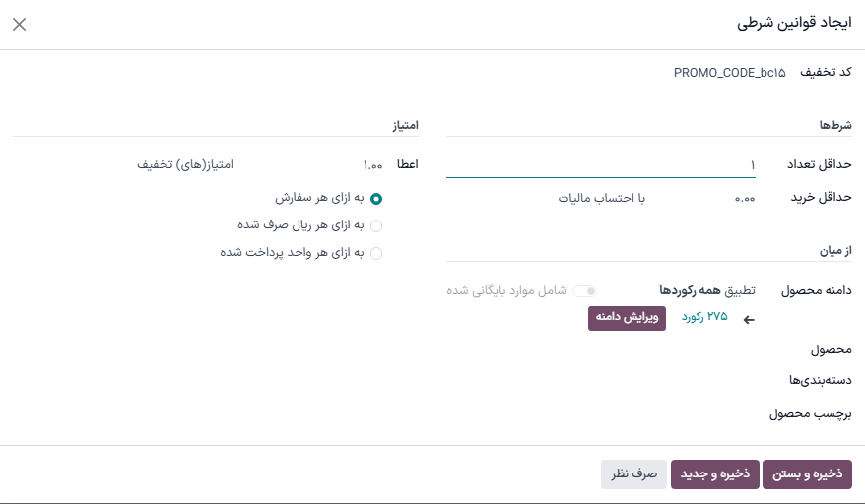Image resolution: width=865 pixels, height=504 pixels.
Task: Discard changes with صرف نظر
Action: (633, 474)
